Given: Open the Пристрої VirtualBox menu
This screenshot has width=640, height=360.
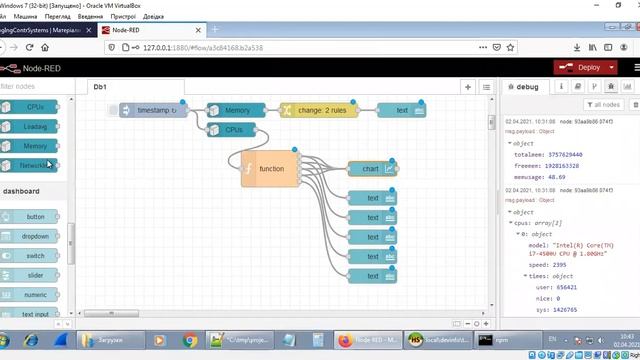Looking at the screenshot, I should click(x=123, y=17).
